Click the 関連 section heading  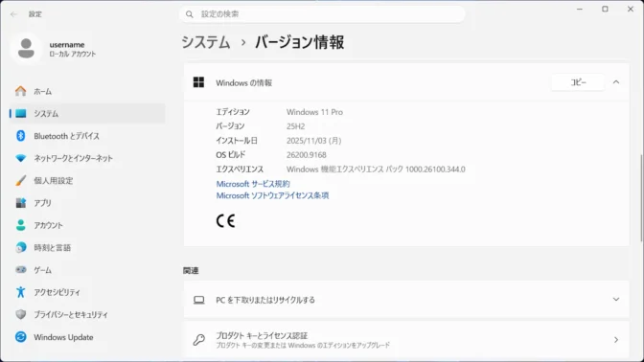click(191, 270)
